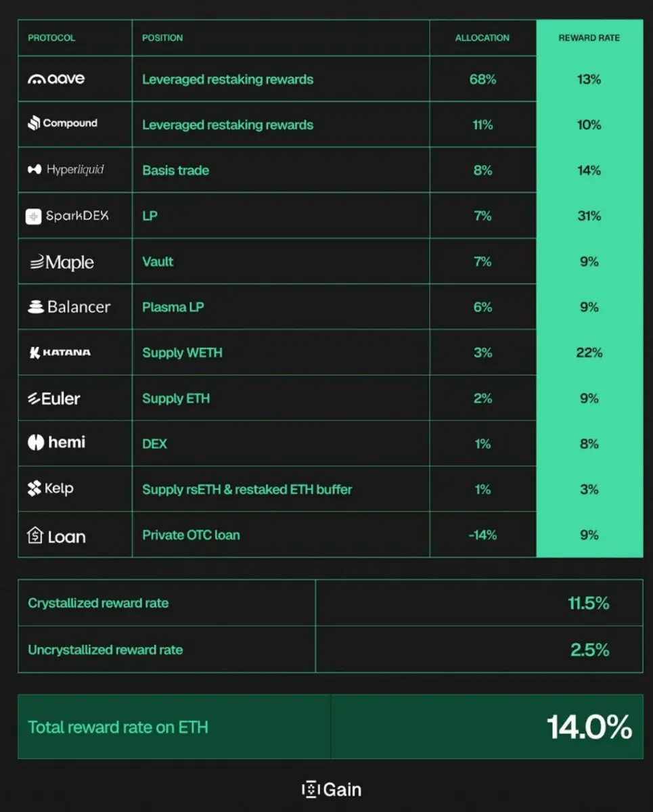Click the Supply WETH position text
Screen dimensions: 653x812
(182, 353)
